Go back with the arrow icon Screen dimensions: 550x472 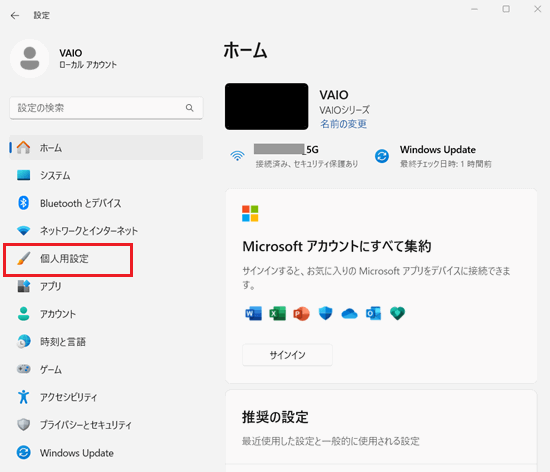pos(15,15)
